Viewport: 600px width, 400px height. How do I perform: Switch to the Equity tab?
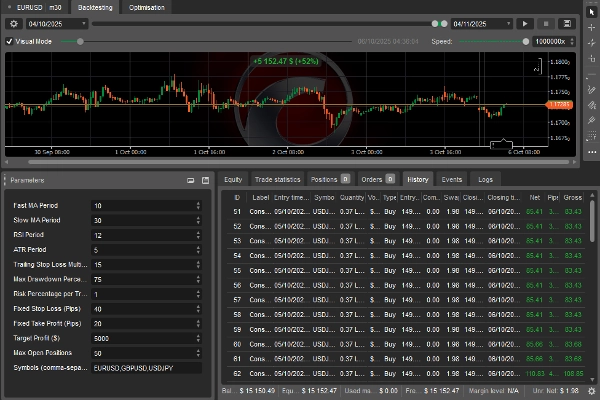pos(233,179)
